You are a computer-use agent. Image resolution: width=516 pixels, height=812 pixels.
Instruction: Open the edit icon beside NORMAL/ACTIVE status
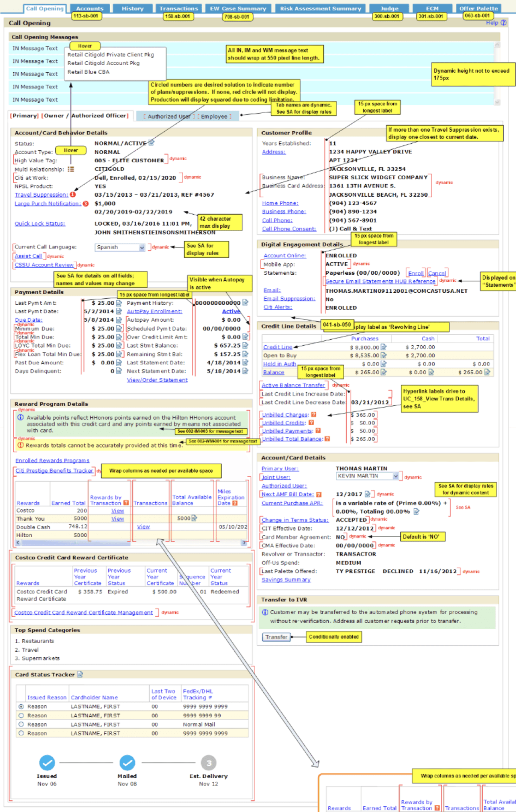(151, 143)
